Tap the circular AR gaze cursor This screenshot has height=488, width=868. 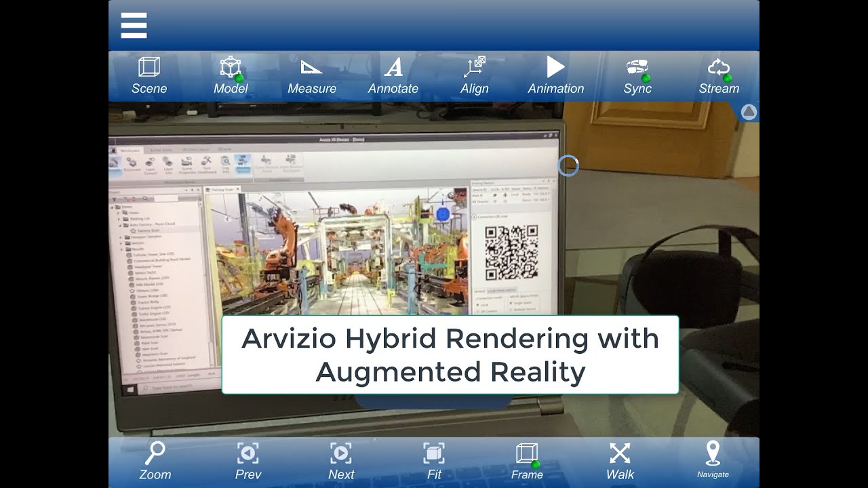click(x=568, y=165)
